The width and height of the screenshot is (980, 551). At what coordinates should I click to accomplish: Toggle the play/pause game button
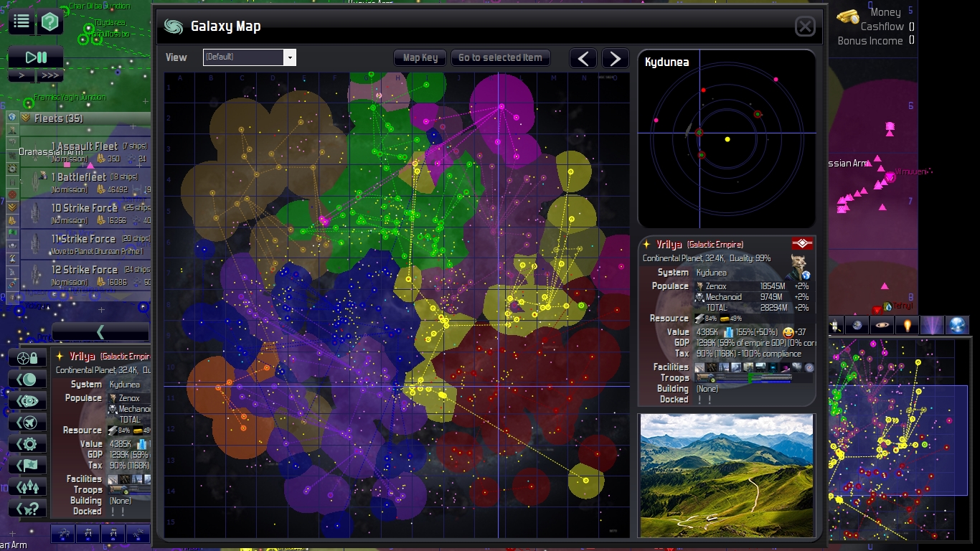click(36, 57)
